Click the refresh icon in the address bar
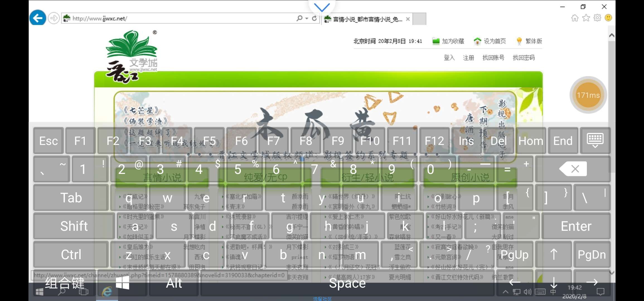644x301 pixels. point(314,18)
